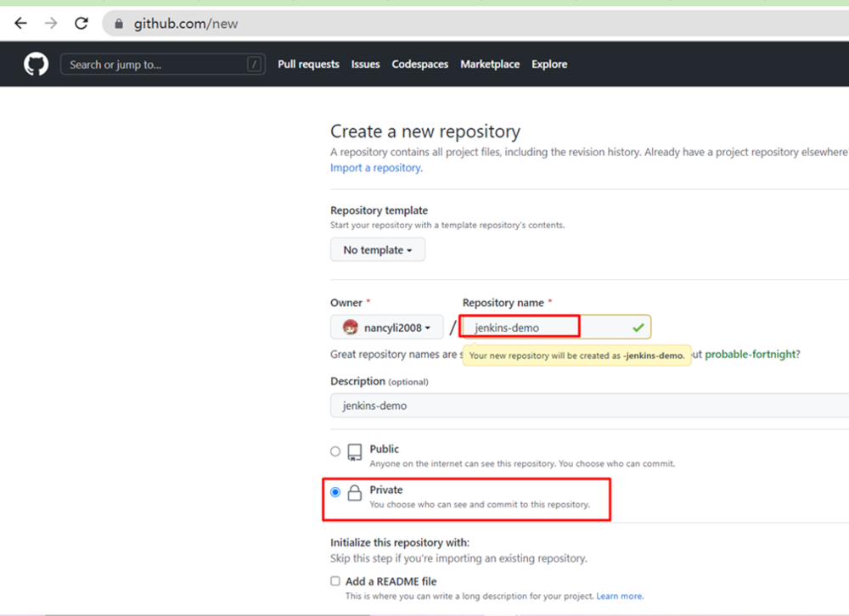Image resolution: width=849 pixels, height=616 pixels.
Task: Click the Description text field
Action: (x=586, y=406)
